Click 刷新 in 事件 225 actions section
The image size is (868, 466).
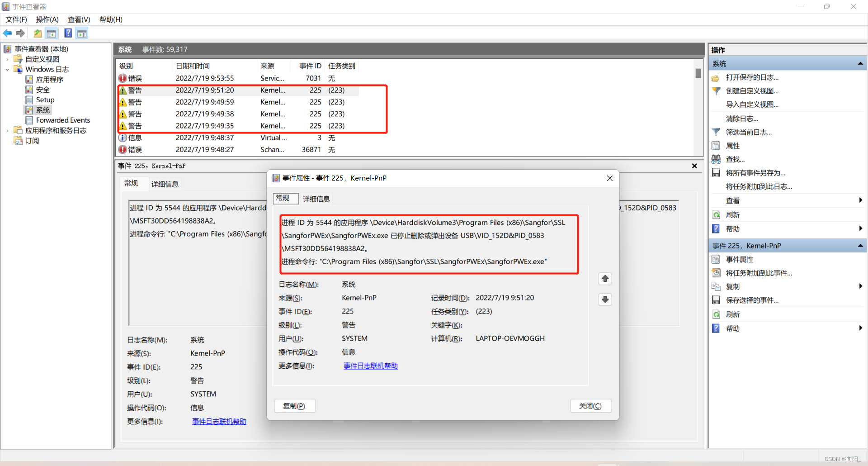732,314
